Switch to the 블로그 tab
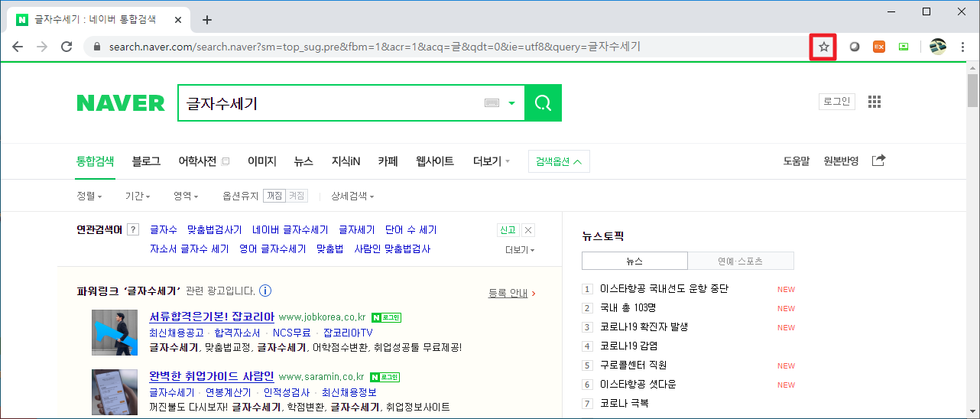Screen dimensions: 980x419 tap(146, 161)
